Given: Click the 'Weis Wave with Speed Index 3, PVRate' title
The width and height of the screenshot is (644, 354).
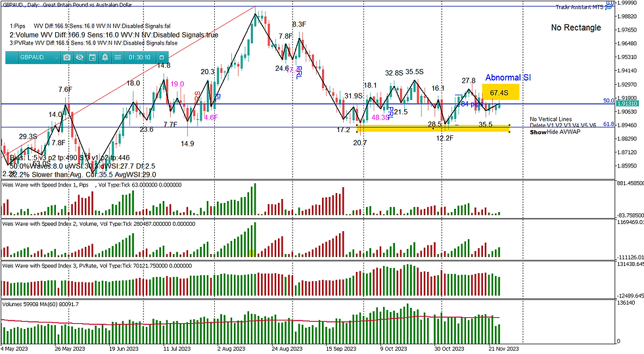Looking at the screenshot, I should coord(49,266).
